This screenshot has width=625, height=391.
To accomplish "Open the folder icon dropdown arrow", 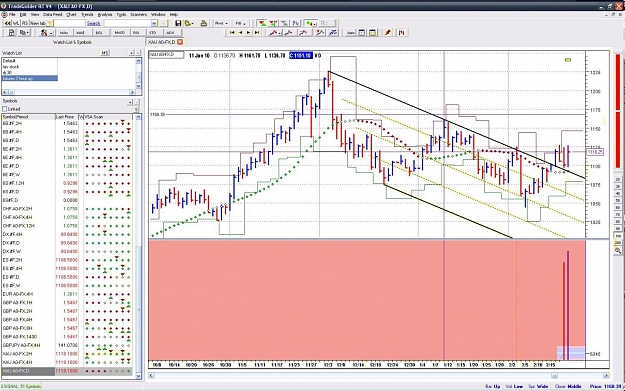I will click(x=192, y=24).
